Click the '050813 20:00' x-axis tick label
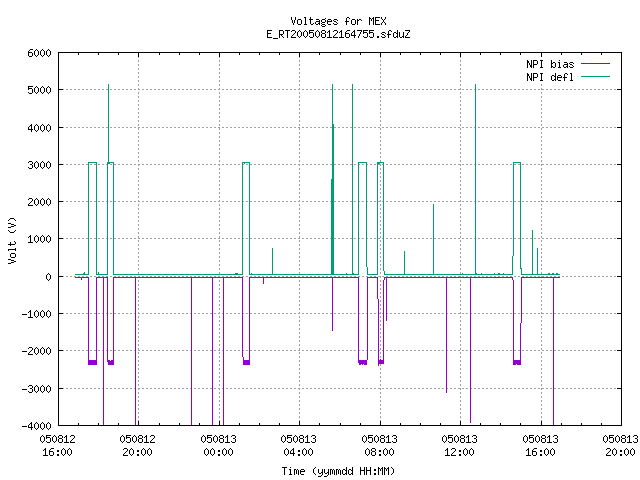Screen dimensions: 640x480 pyautogui.click(x=620, y=446)
